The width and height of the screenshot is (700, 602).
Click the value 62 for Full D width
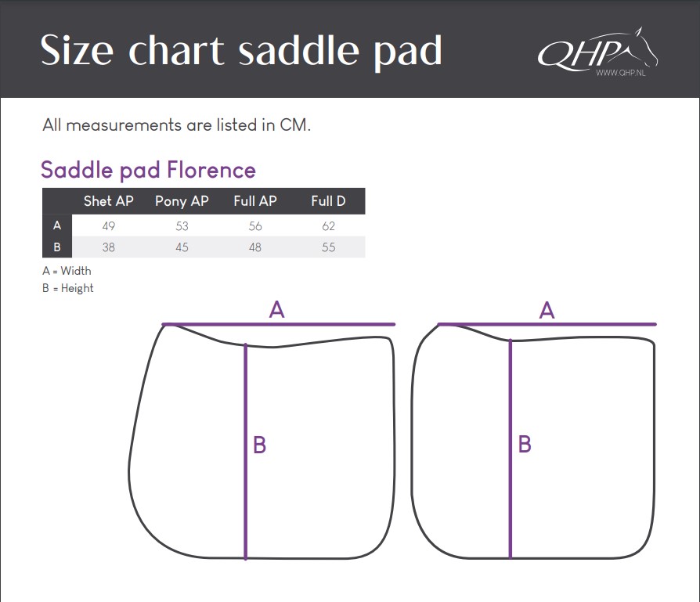328,225
